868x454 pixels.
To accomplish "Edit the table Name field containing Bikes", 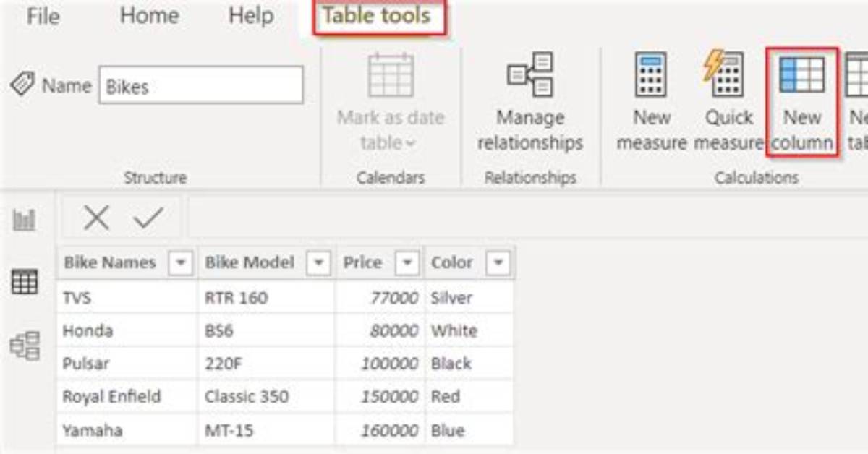I will click(201, 85).
